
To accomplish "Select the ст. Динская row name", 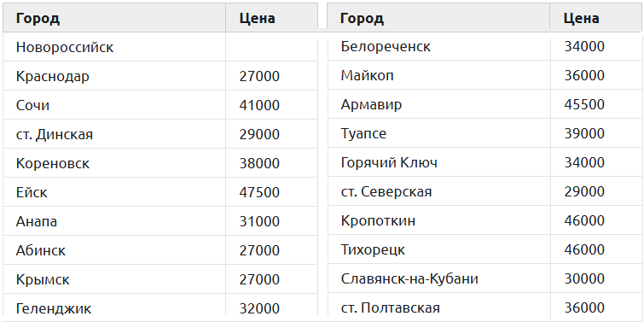I will click(x=55, y=134).
